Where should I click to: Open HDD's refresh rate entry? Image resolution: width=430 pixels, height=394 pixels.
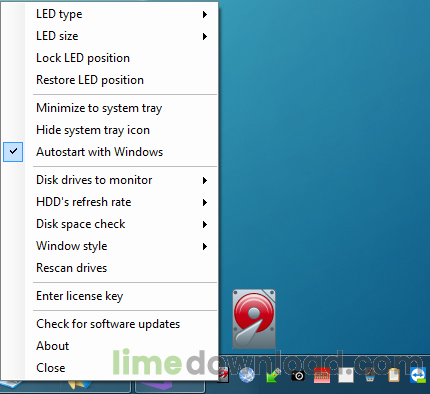[x=109, y=202]
